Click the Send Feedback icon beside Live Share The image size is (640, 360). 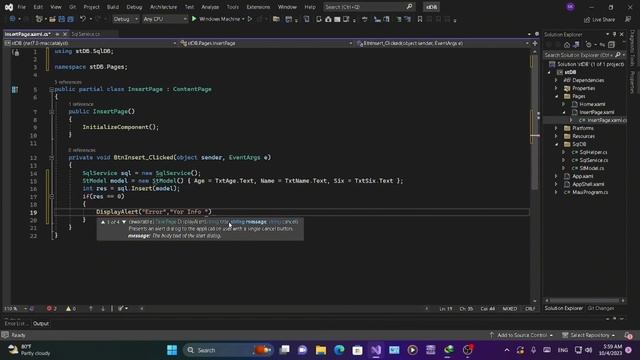(x=628, y=19)
